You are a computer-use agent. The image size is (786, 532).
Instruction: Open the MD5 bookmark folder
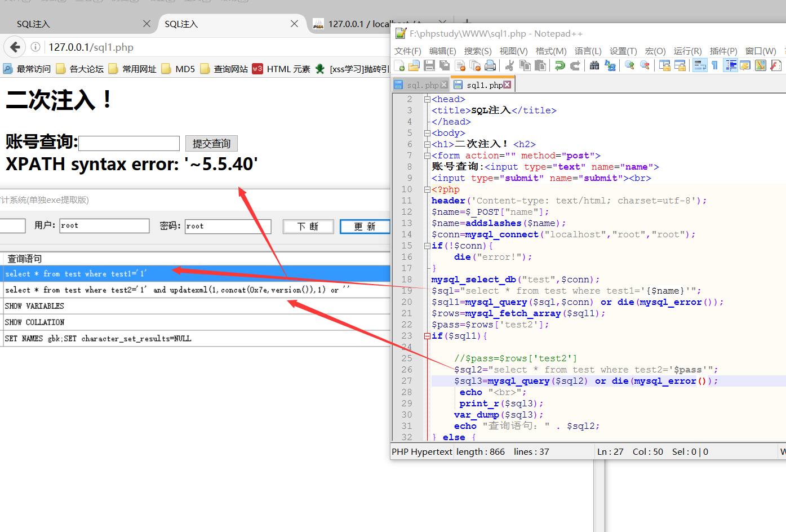[179, 69]
